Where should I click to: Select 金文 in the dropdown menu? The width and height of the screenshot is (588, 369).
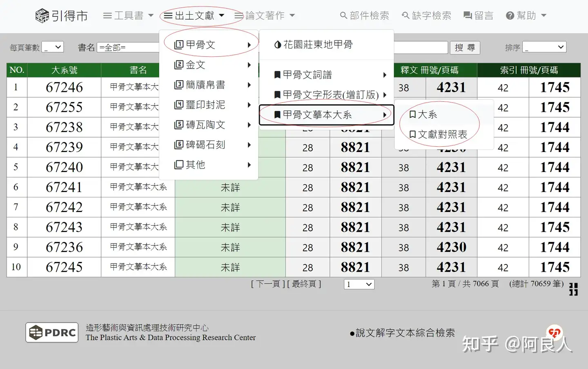pos(209,65)
